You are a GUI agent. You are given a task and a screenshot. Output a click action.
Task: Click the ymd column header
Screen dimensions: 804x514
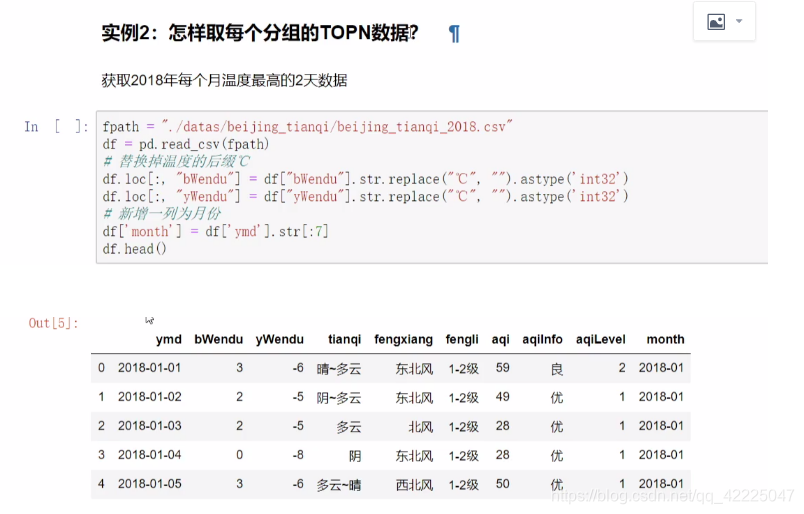[169, 340]
